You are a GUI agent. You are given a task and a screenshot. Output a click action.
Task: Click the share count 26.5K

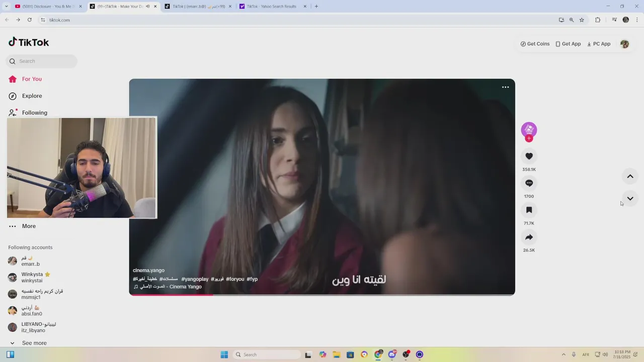[529, 250]
